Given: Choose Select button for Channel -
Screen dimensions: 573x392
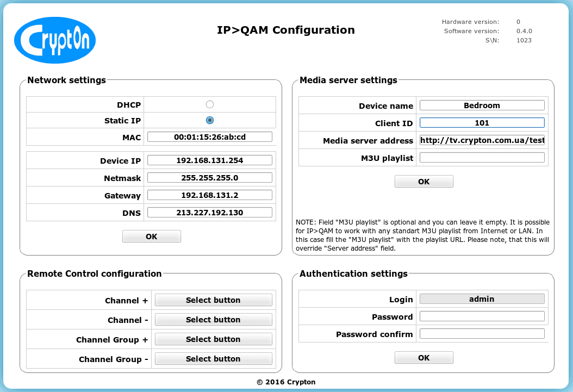Looking at the screenshot, I should (213, 320).
